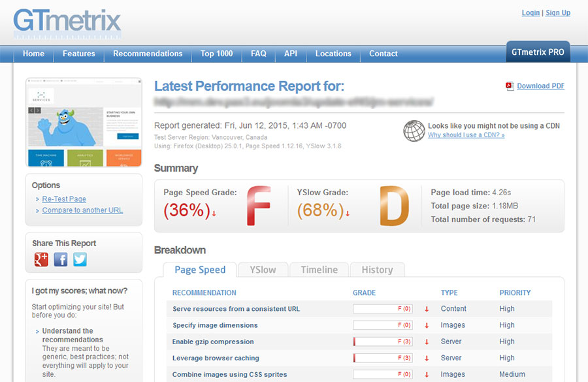The width and height of the screenshot is (588, 382).
Task: Sort by the GRADE column header
Action: point(364,293)
